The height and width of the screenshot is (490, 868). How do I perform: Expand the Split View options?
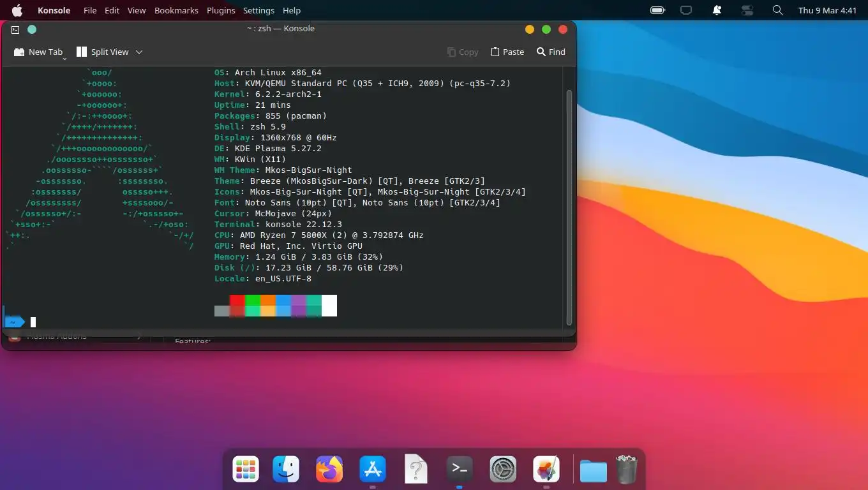point(139,52)
